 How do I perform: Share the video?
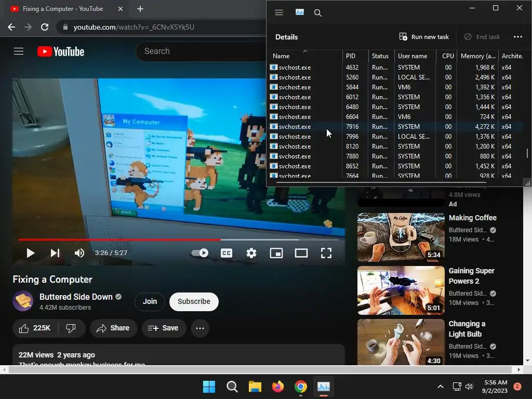click(x=113, y=328)
